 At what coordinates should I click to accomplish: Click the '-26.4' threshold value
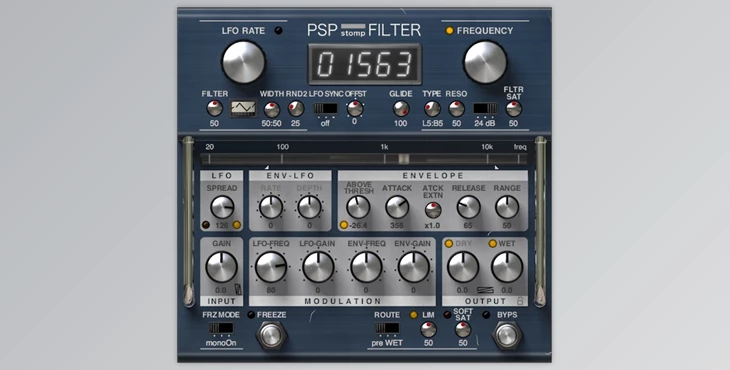coord(358,226)
